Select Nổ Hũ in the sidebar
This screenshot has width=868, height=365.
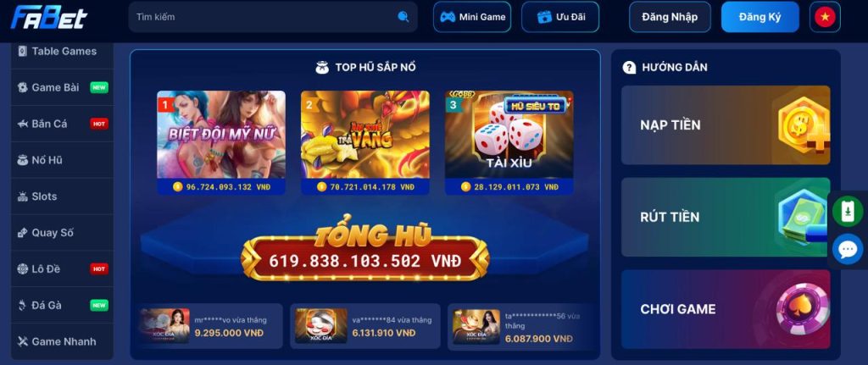click(x=62, y=160)
